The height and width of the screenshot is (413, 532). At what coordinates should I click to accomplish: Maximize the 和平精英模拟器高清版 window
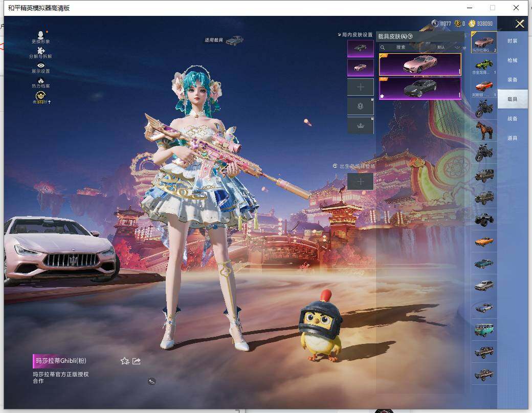(493, 8)
